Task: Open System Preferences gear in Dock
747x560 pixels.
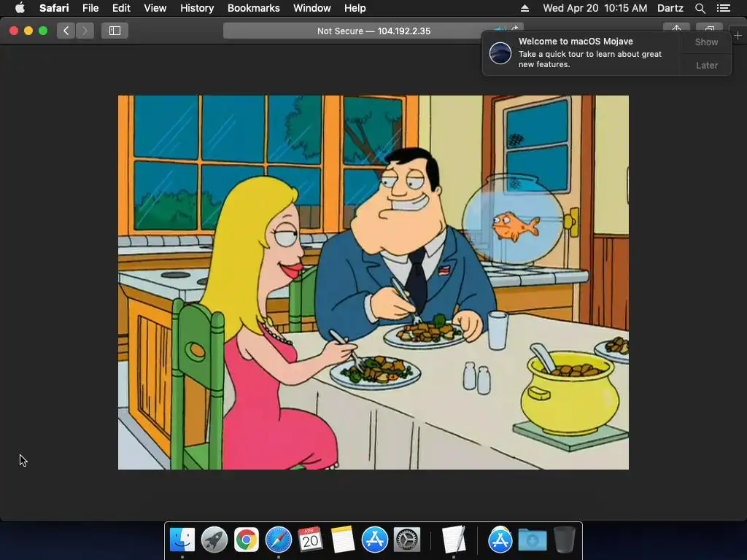Action: [x=406, y=540]
